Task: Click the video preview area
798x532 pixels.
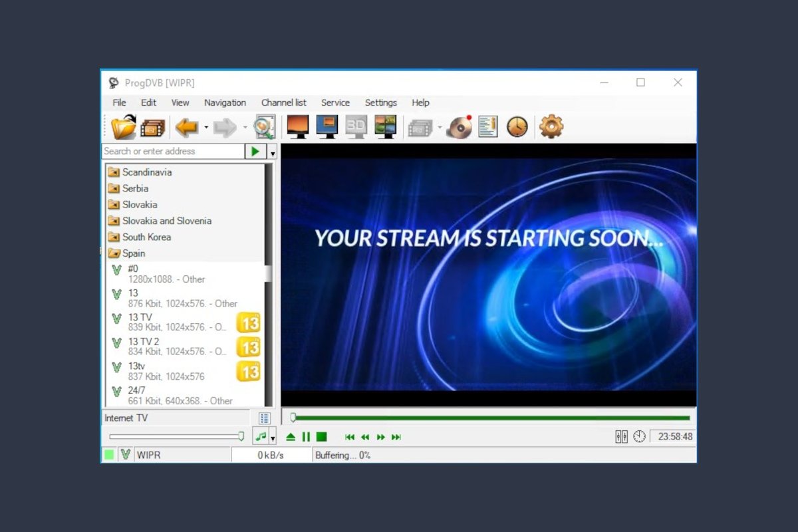Action: click(x=489, y=274)
